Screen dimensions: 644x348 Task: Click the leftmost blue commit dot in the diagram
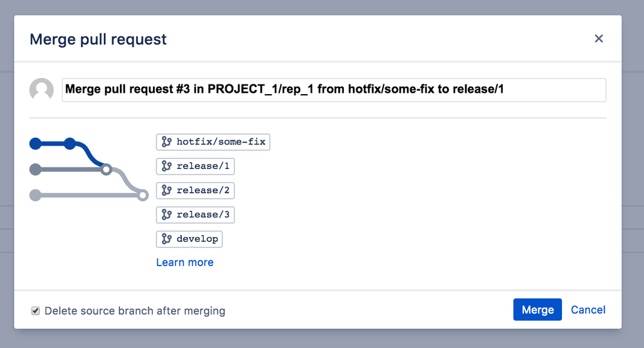35,144
